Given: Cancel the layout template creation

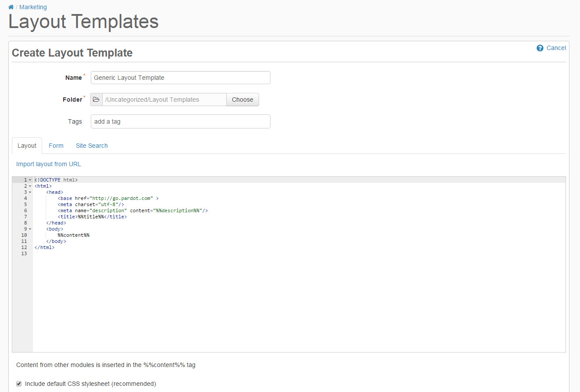Looking at the screenshot, I should point(556,48).
